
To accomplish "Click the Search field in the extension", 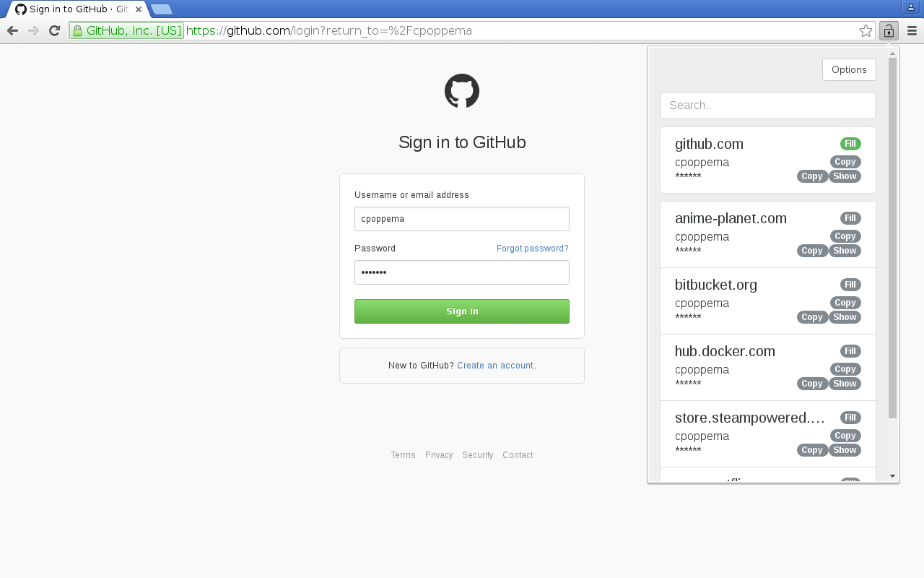I will click(767, 105).
